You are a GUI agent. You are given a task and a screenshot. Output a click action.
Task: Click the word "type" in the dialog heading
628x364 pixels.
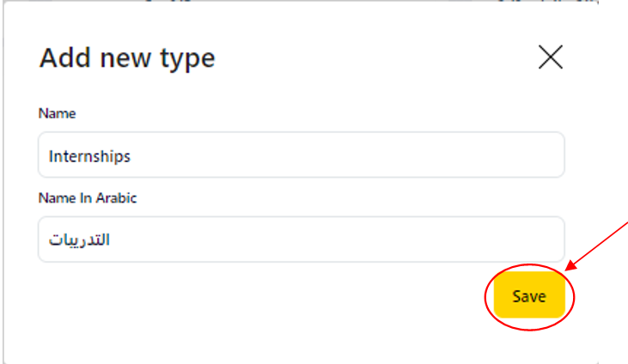pos(186,59)
